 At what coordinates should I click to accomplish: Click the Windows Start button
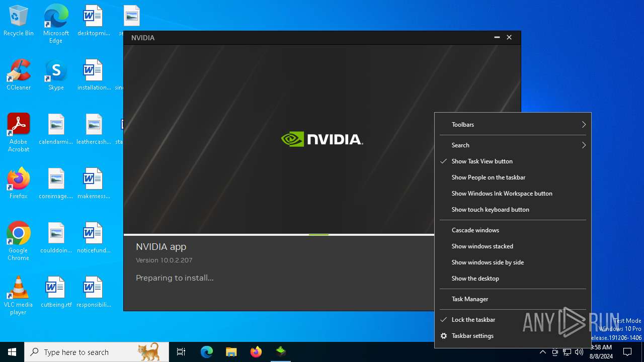click(12, 352)
